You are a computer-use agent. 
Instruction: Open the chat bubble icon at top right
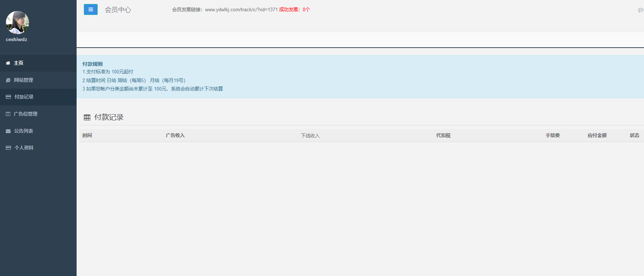click(x=640, y=10)
